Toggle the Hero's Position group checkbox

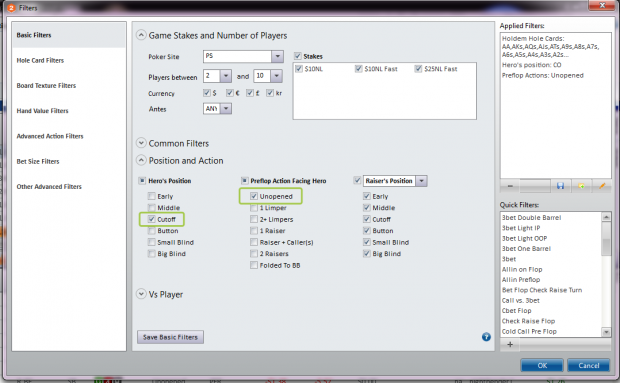pos(142,181)
